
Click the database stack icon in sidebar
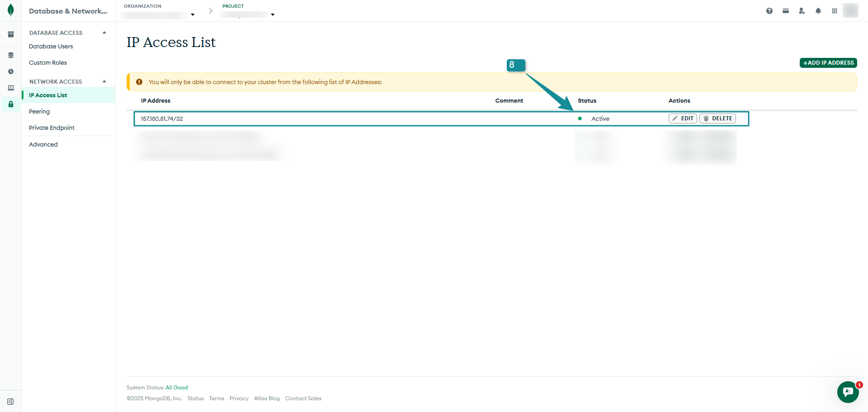click(11, 55)
